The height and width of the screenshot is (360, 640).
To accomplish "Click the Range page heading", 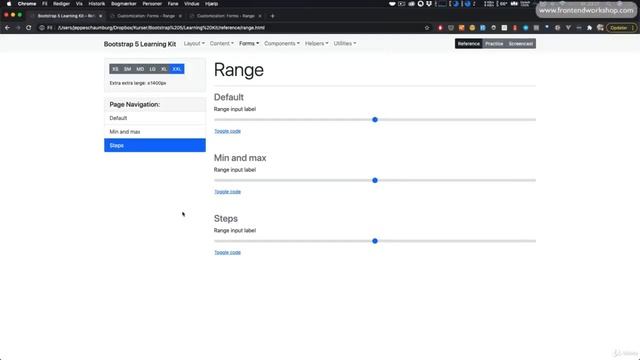I will [239, 70].
